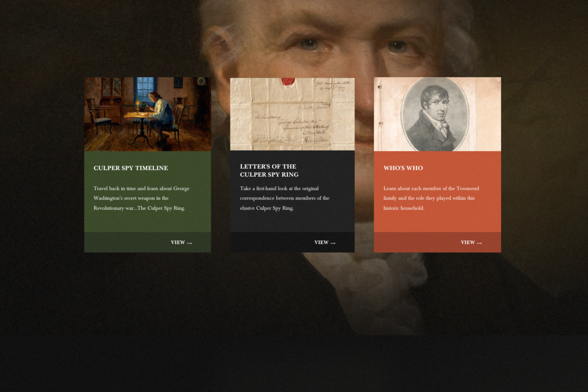Screen dimensions: 588x392
Task: Click the candle flame in the painting
Action: pyautogui.click(x=138, y=103)
